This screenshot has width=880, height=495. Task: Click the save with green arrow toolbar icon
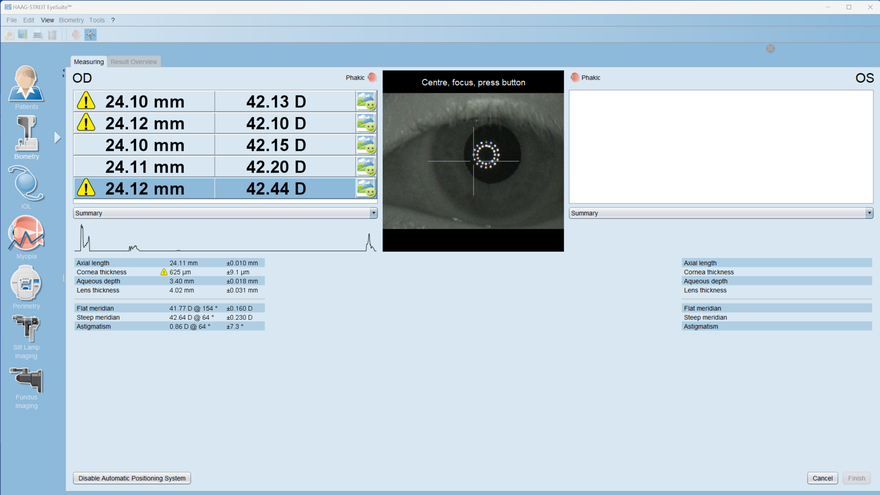pyautogui.click(x=22, y=35)
